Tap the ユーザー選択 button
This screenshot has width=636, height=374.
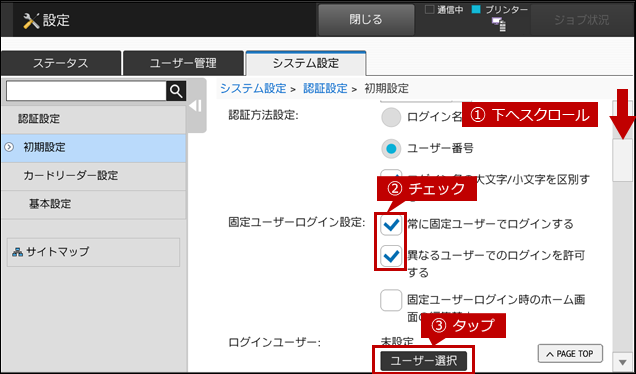point(424,361)
